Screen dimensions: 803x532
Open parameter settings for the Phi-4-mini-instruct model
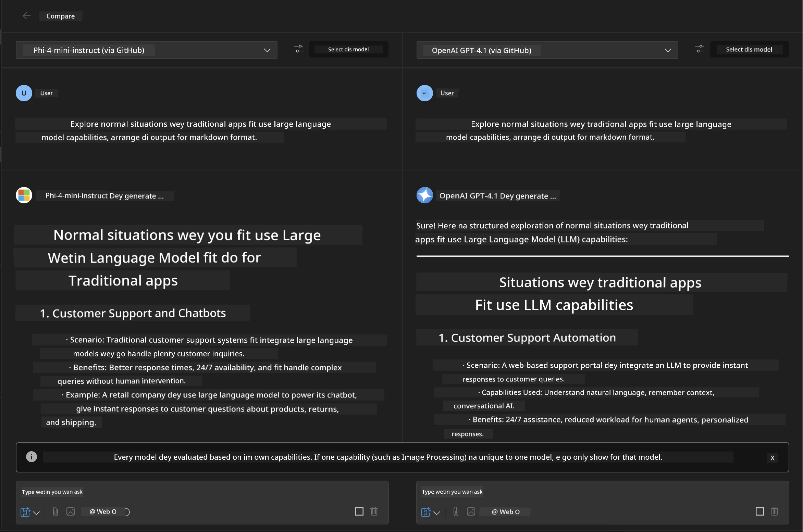(x=299, y=49)
